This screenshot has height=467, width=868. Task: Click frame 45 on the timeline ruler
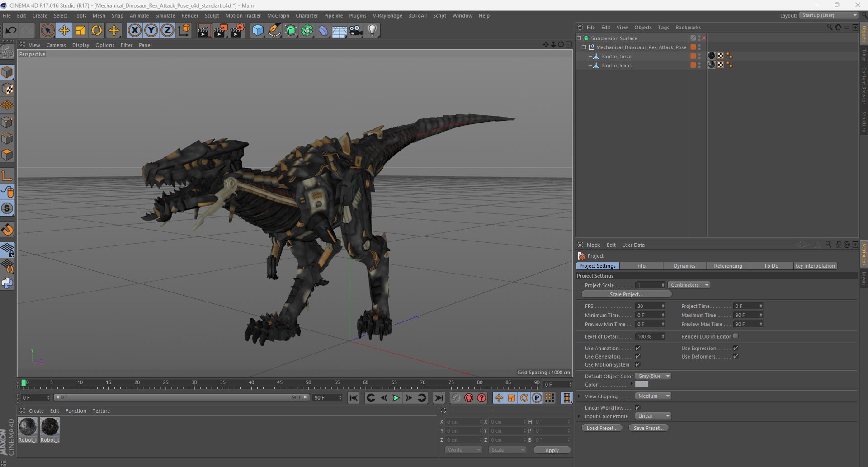pos(280,383)
